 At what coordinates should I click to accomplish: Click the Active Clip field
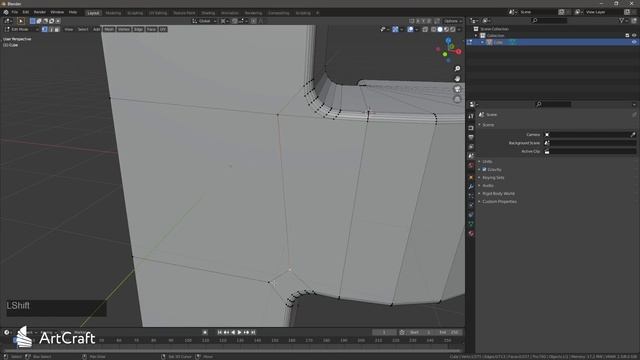click(590, 151)
